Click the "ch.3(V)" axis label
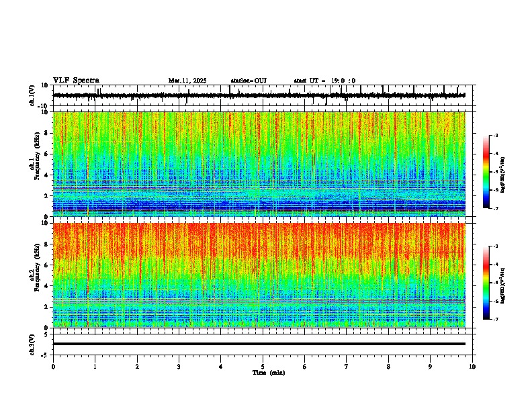This screenshot has height=411, width=532. point(32,345)
